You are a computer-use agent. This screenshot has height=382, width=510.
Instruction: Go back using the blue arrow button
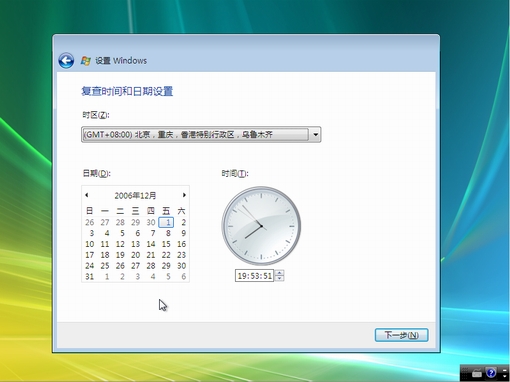tap(66, 61)
